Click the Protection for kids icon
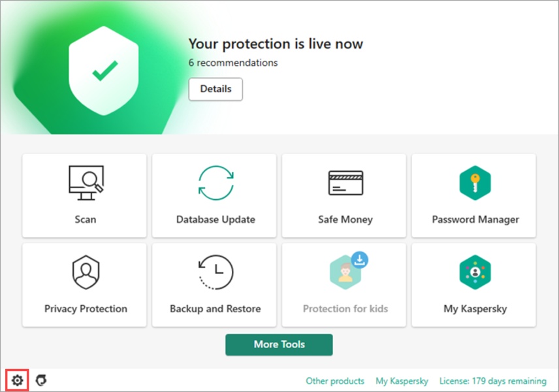559x392 pixels. [345, 272]
